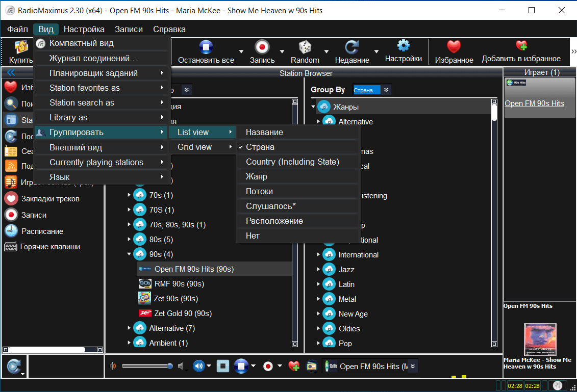Click the stop square button in player bar
Screen dimensions: 577x392
222,366
